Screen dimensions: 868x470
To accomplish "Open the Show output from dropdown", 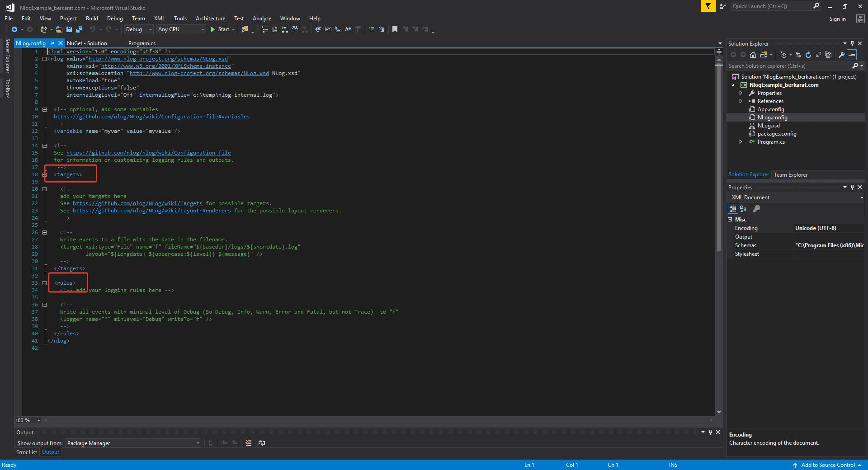I will [x=133, y=443].
